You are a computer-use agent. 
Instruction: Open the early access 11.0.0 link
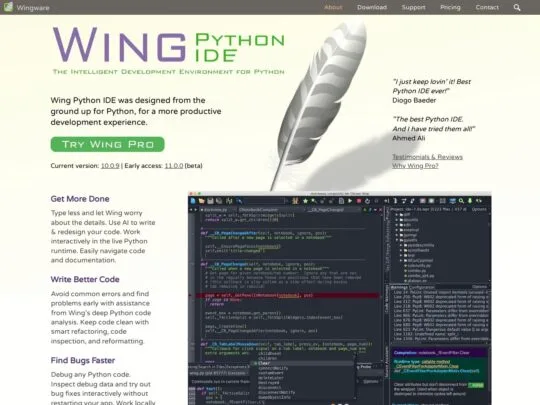click(174, 166)
